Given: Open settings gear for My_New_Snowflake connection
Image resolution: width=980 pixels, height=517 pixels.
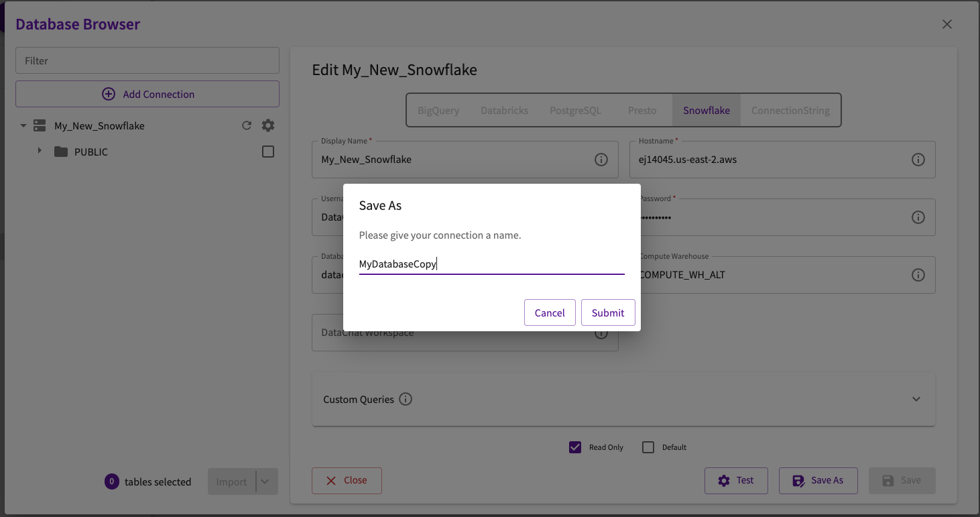Looking at the screenshot, I should (x=268, y=125).
